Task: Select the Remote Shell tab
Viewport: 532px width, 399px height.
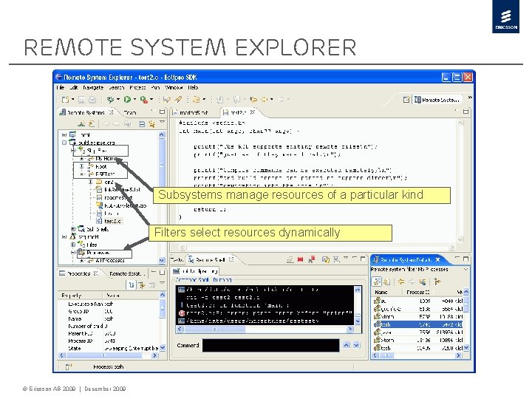Action: click(x=211, y=260)
